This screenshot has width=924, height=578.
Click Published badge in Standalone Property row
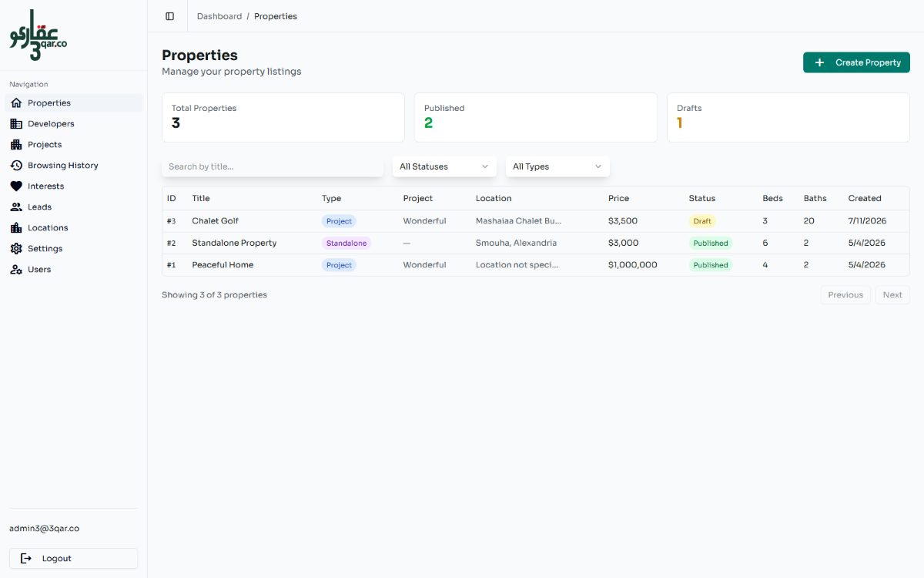(x=711, y=243)
